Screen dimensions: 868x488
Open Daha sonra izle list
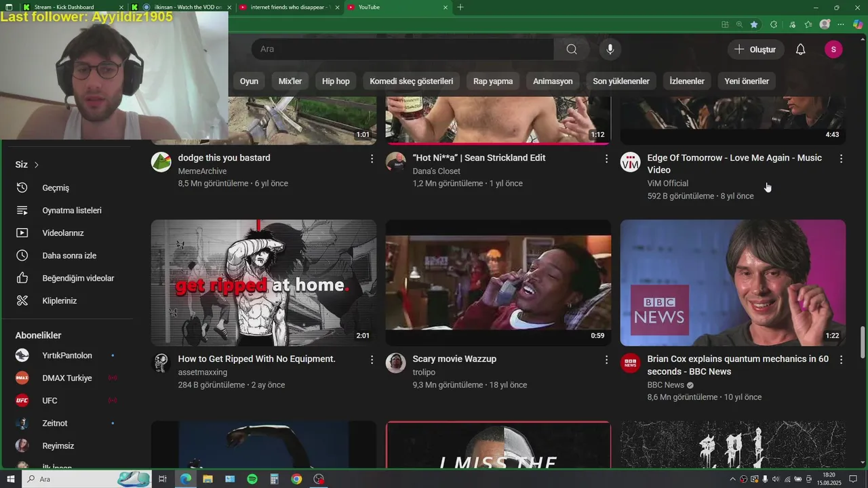(68, 256)
